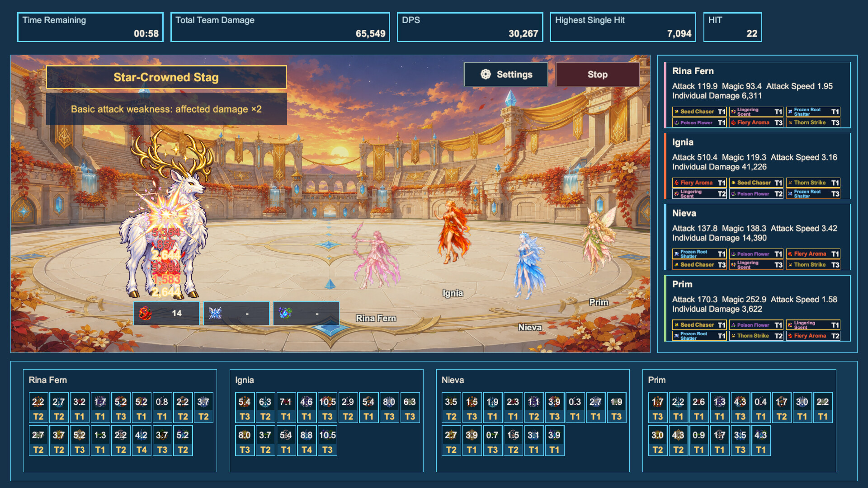868x488 pixels.
Task: Select Ignia's Lingering Scent T2 skill
Action: point(699,194)
